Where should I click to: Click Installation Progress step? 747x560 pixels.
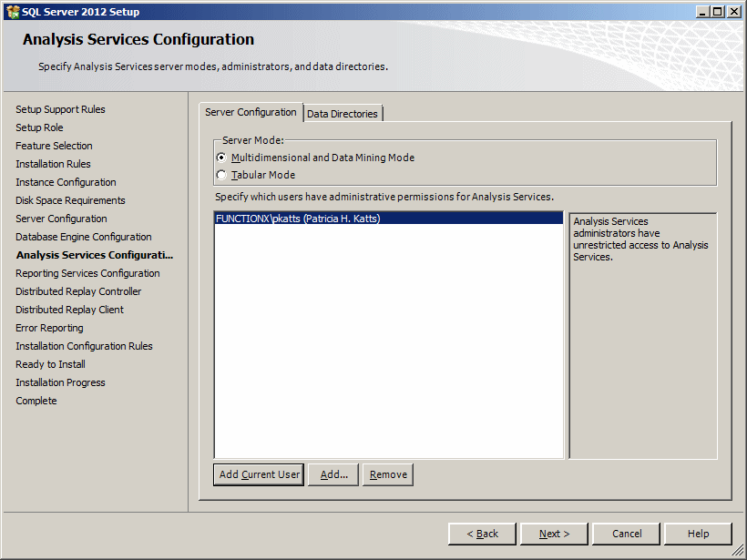coord(60,382)
